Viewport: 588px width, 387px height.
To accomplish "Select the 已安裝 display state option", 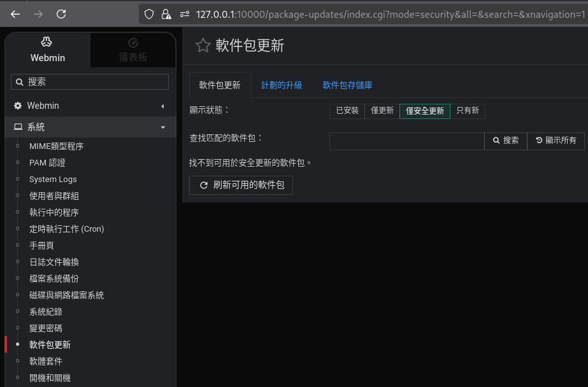I will pos(347,111).
